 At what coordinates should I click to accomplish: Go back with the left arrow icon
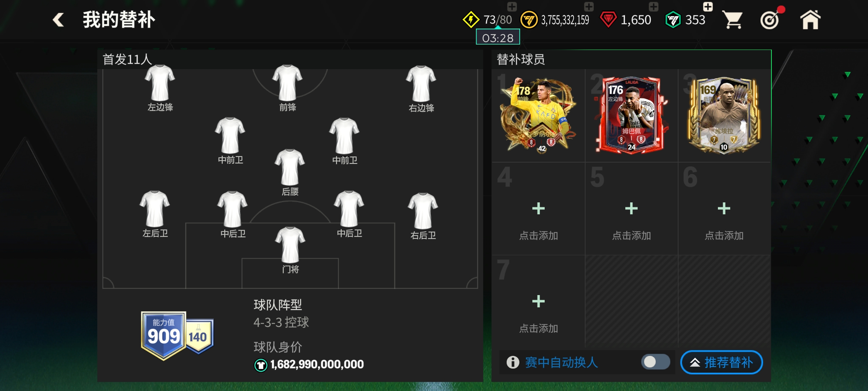58,20
